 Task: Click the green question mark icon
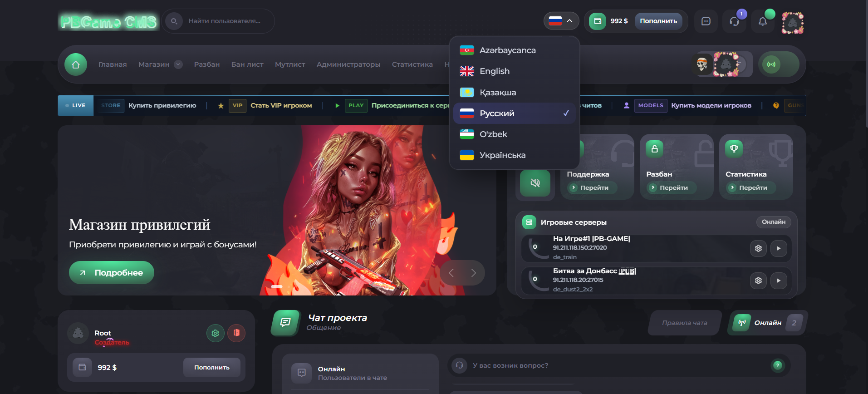tap(777, 365)
